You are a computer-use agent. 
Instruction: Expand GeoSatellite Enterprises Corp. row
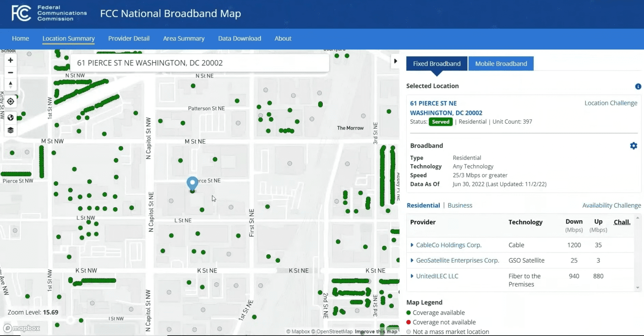click(412, 260)
